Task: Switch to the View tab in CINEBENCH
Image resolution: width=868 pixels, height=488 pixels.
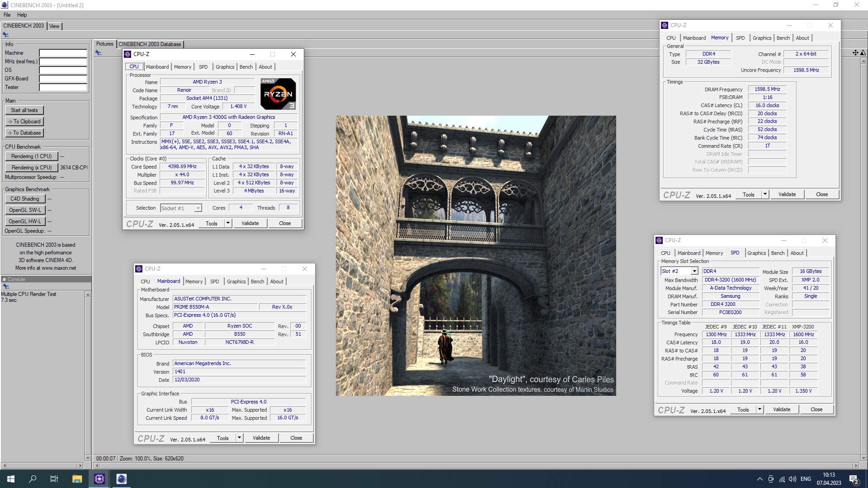Action: tap(54, 26)
